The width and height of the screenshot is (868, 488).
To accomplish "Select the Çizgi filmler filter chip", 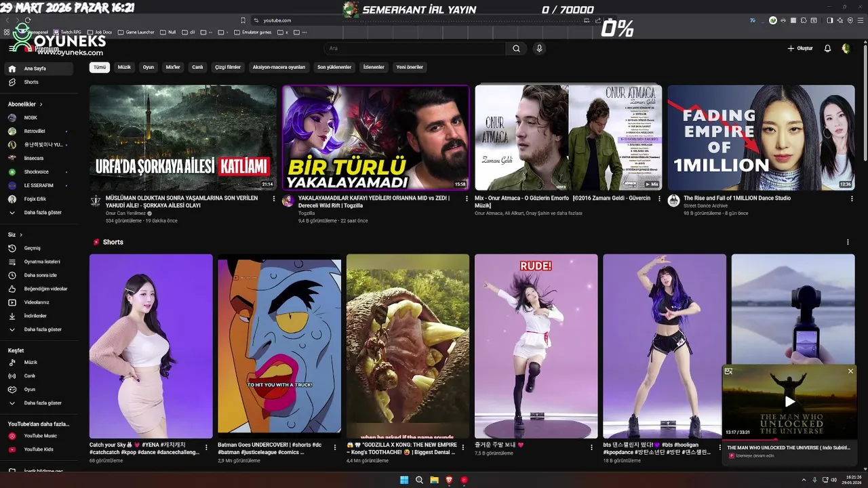I will click(x=228, y=67).
